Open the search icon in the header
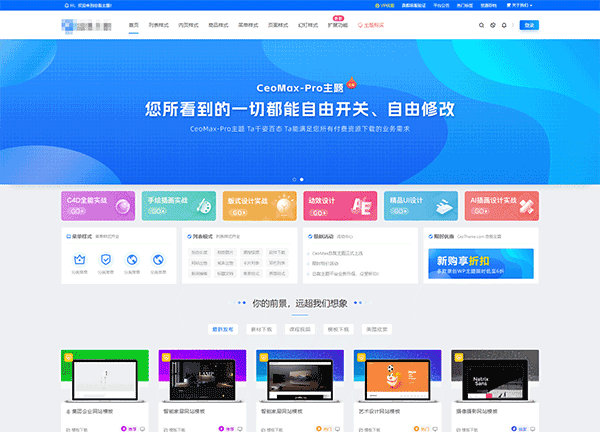This screenshot has width=600, height=432. 481,25
